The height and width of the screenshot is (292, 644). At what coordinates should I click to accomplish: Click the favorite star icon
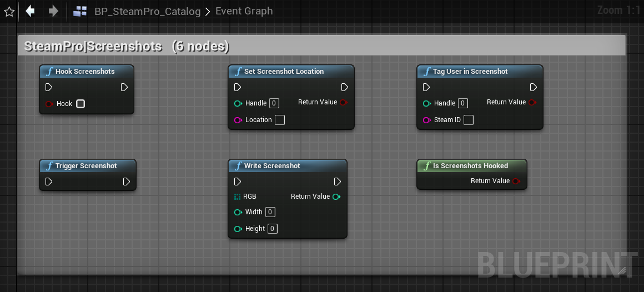(x=9, y=12)
